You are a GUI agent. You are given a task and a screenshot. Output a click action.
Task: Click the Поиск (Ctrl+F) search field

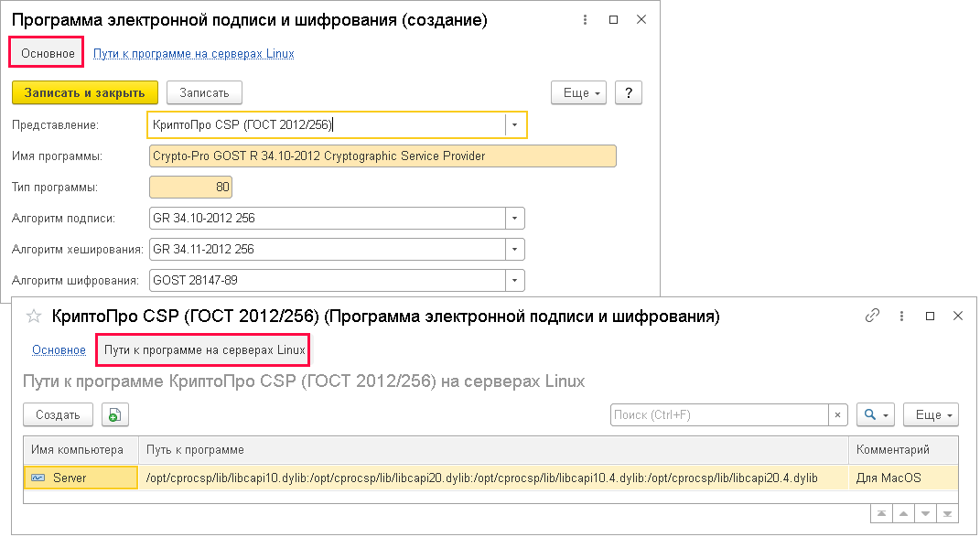click(x=719, y=415)
